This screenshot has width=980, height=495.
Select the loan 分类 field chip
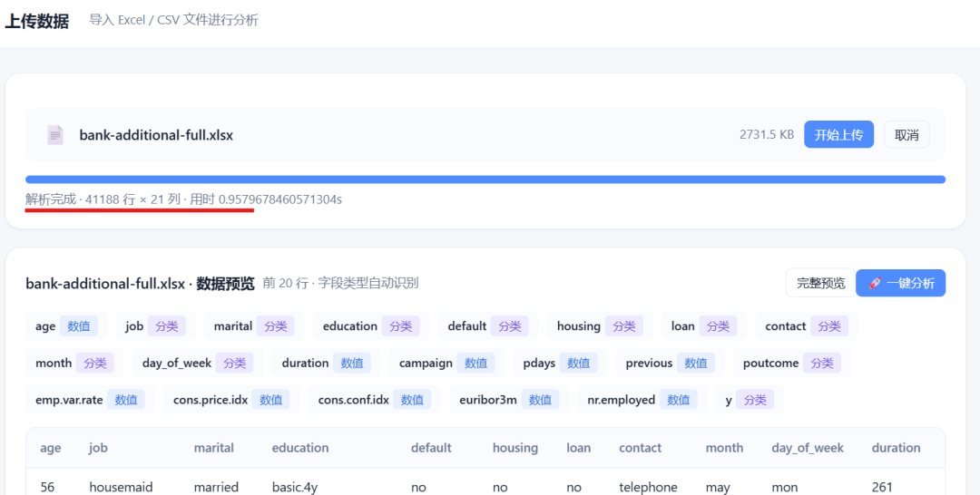click(704, 325)
